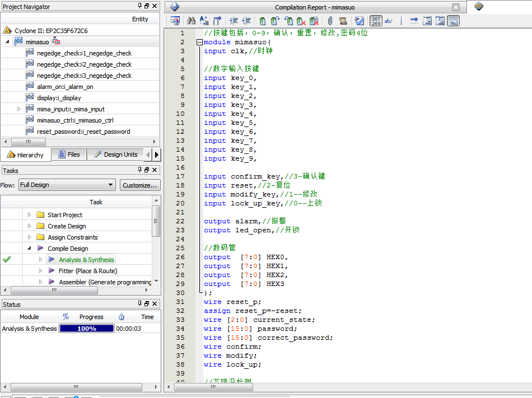The height and width of the screenshot is (398, 532).
Task: Toggle the ab/ whitespace display icon
Action: 389,21
